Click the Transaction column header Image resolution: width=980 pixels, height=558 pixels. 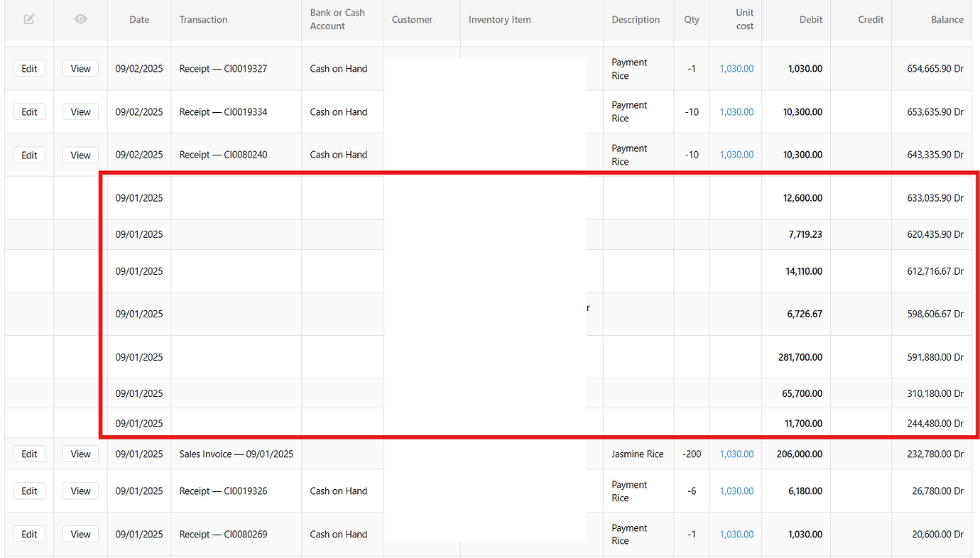(203, 19)
